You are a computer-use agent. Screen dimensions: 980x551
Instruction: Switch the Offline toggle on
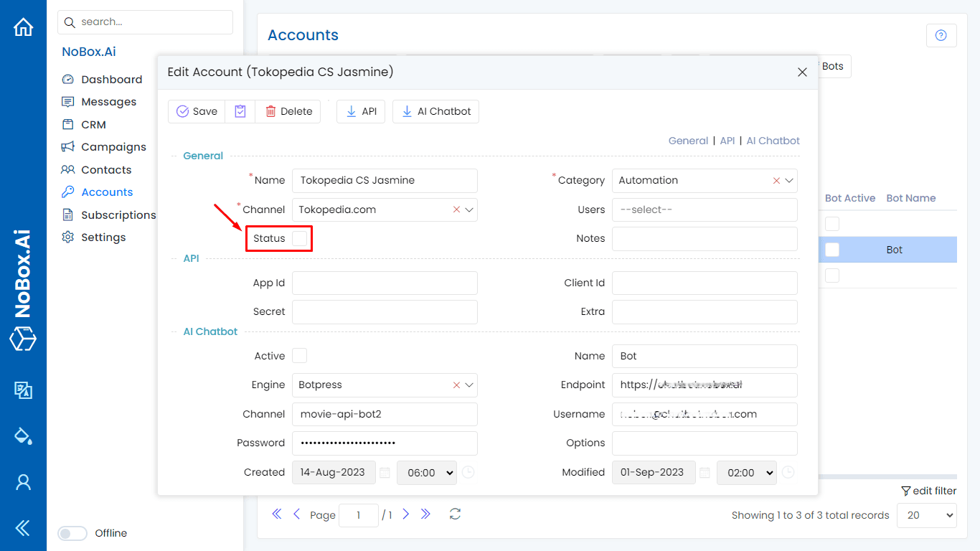[x=72, y=533]
